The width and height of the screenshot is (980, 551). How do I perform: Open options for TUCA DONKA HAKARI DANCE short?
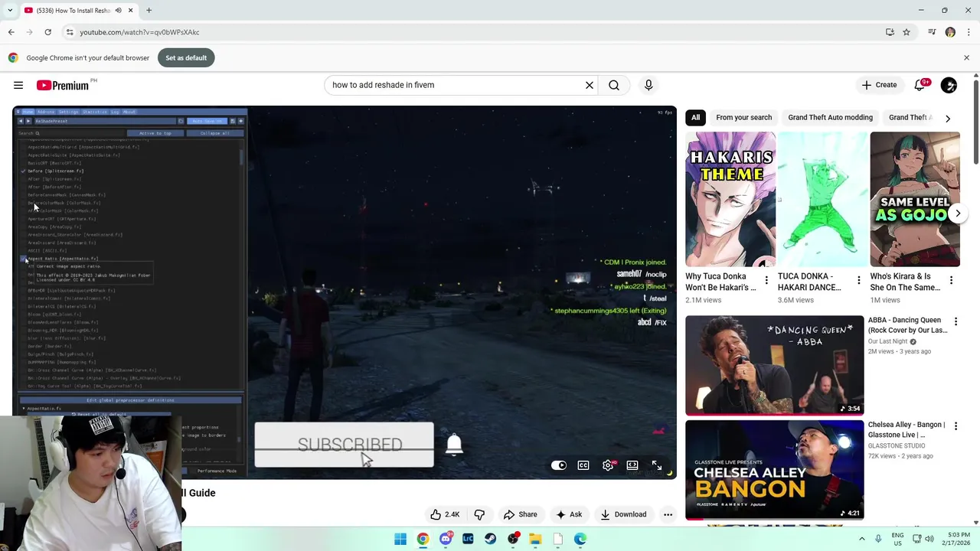coord(858,281)
